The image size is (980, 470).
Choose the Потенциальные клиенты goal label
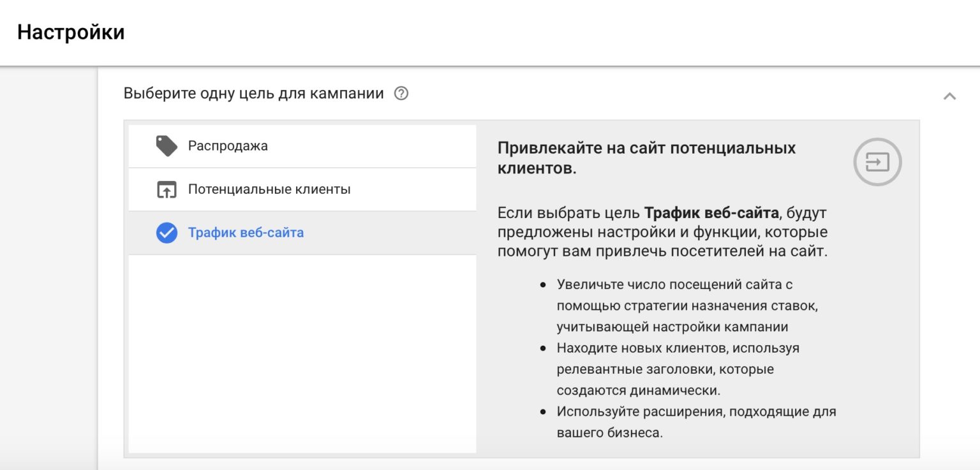269,189
